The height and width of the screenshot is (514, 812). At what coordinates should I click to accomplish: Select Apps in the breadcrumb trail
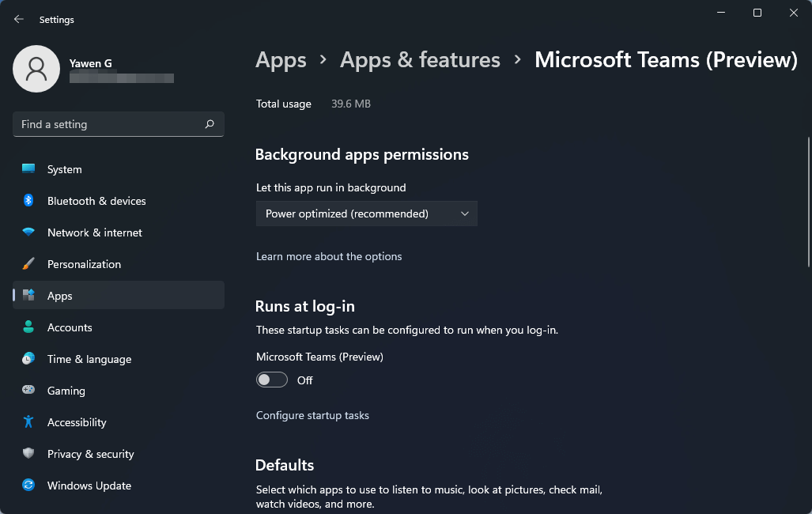[x=281, y=59]
